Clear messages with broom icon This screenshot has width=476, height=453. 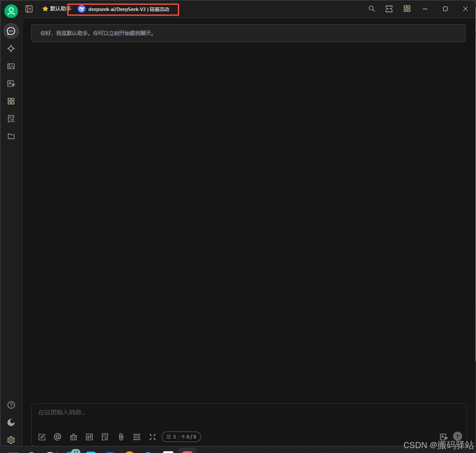73,437
